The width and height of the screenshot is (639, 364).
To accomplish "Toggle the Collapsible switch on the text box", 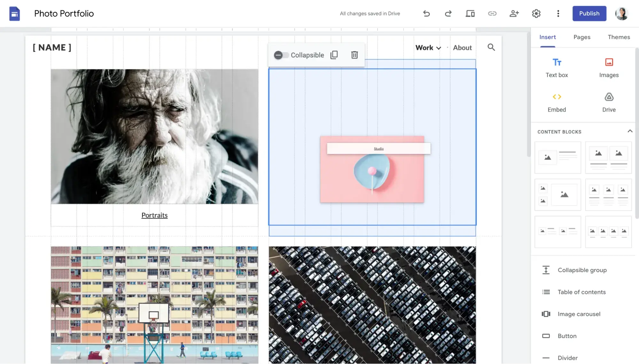I will 281,55.
